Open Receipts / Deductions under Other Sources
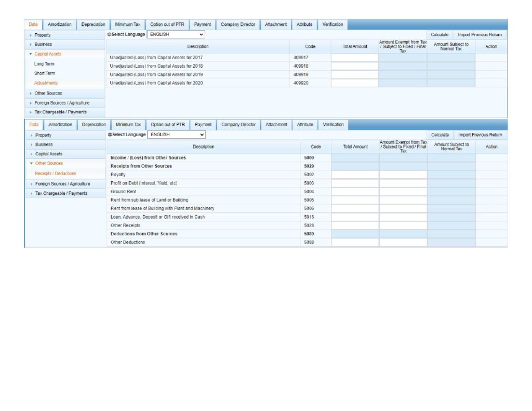The width and height of the screenshot is (532, 411). tap(55, 174)
